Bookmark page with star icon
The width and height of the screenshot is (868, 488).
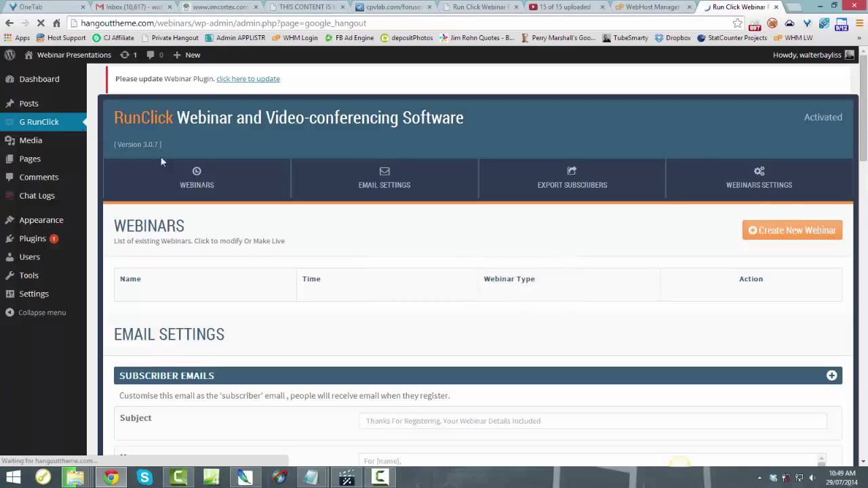738,23
